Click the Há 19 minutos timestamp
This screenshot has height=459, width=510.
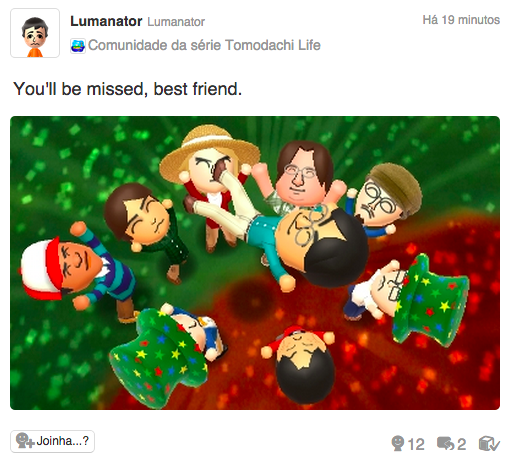click(461, 20)
